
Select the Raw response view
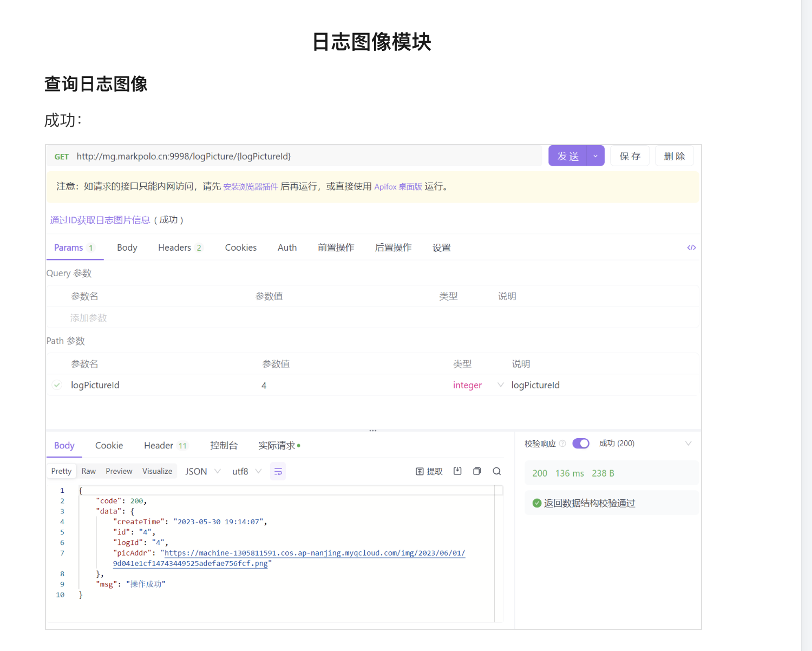point(88,471)
